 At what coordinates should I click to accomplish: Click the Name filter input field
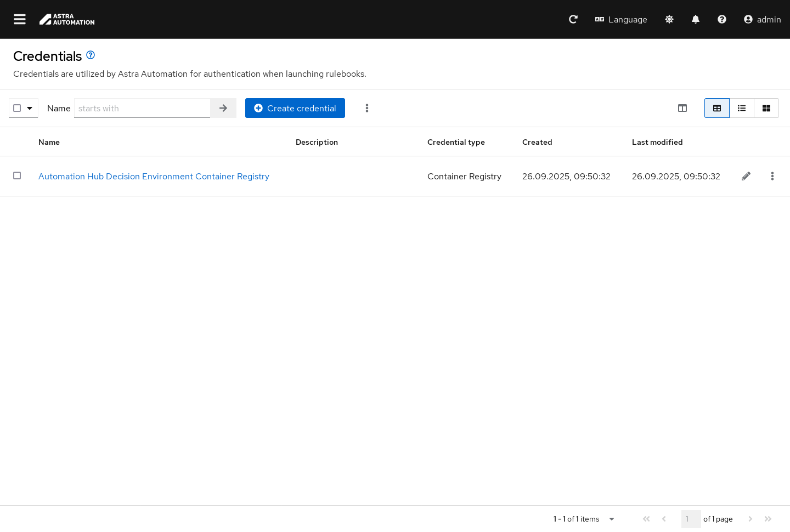(142, 108)
